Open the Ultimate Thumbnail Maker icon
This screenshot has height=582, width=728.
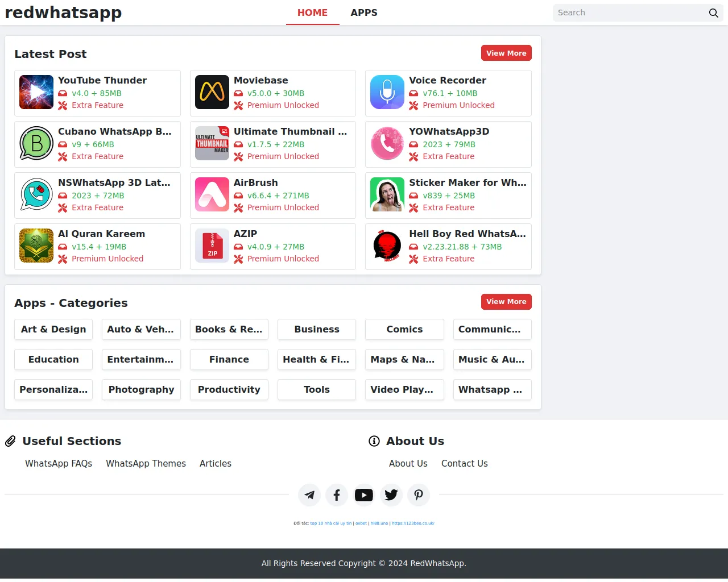[x=212, y=143]
